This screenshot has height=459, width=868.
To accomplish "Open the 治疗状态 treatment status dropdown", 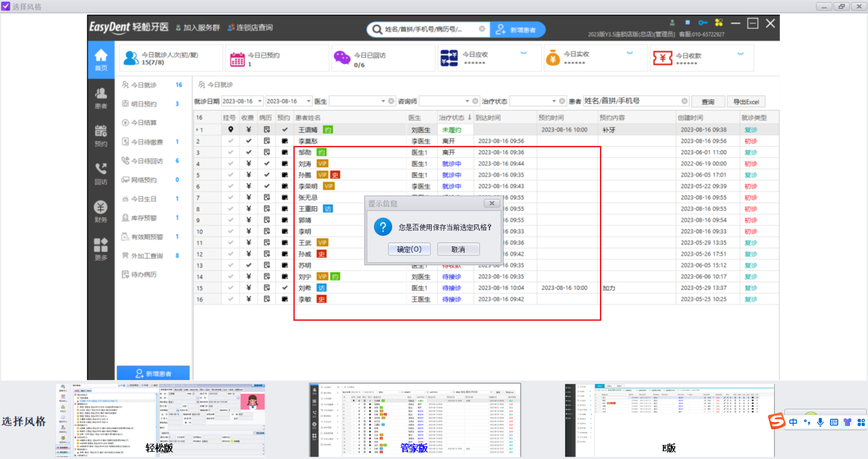I will pyautogui.click(x=554, y=101).
